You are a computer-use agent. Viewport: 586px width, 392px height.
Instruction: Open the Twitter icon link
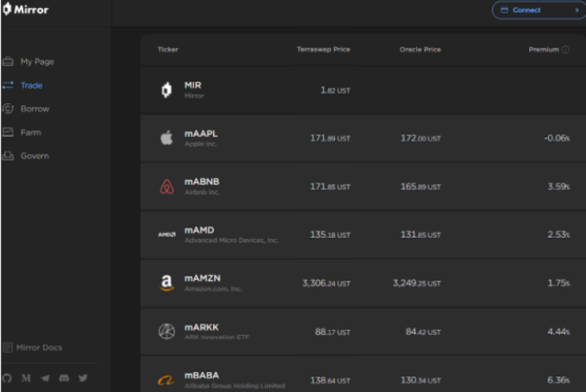[83, 378]
